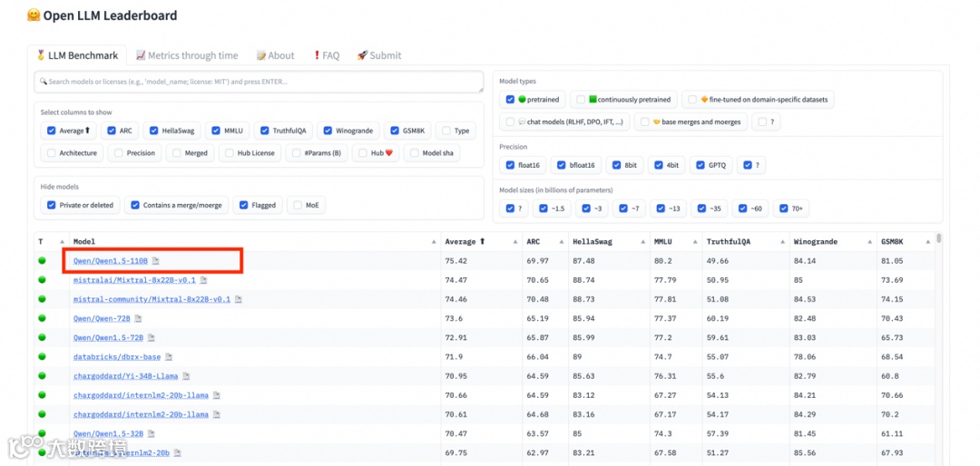
Task: Click copy icon next to Qwen/Qwen1.5-32B
Action: click(152, 433)
